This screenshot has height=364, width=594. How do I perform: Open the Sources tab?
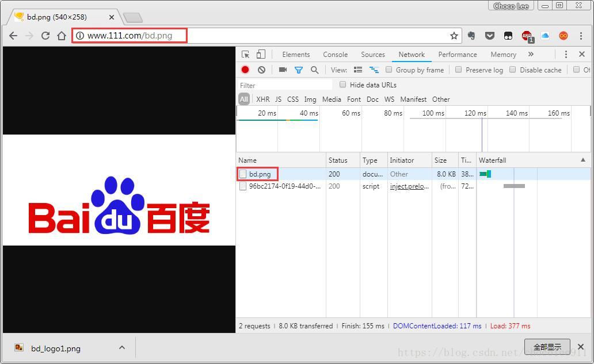373,55
